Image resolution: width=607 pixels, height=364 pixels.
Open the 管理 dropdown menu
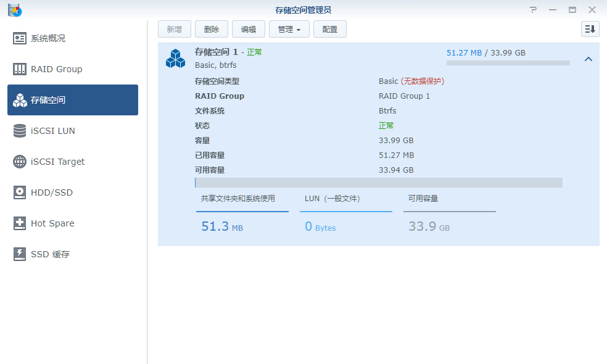pos(289,28)
